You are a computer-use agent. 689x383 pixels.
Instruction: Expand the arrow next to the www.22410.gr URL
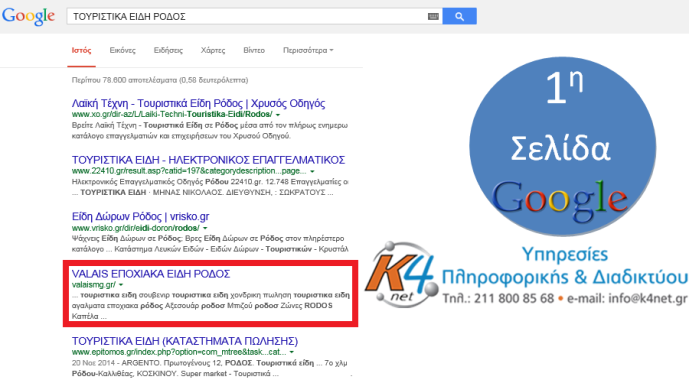312,171
